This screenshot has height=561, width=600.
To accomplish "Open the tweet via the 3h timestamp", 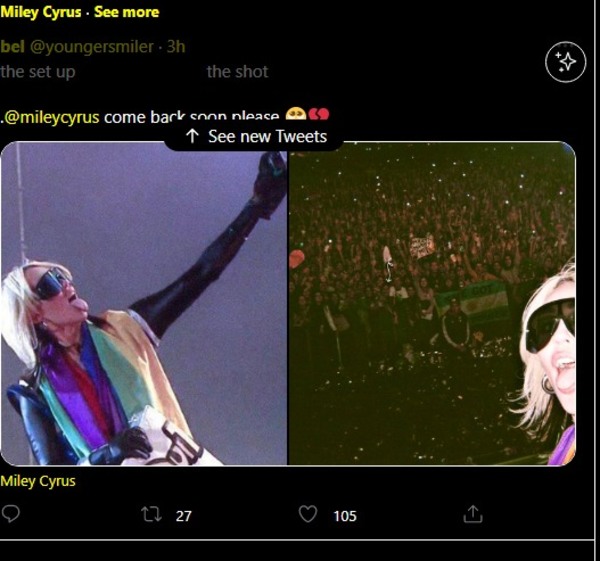I will point(176,46).
